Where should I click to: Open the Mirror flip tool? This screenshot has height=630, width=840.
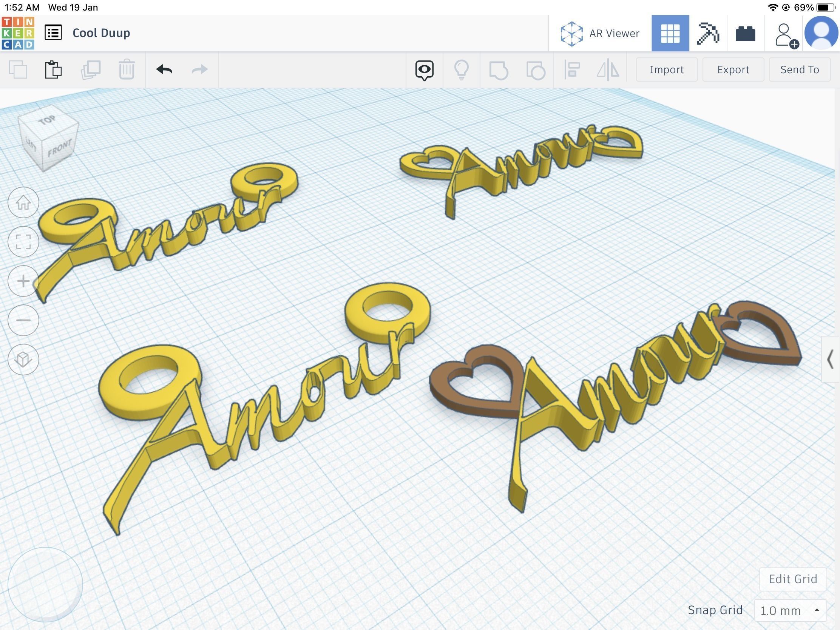(x=608, y=70)
